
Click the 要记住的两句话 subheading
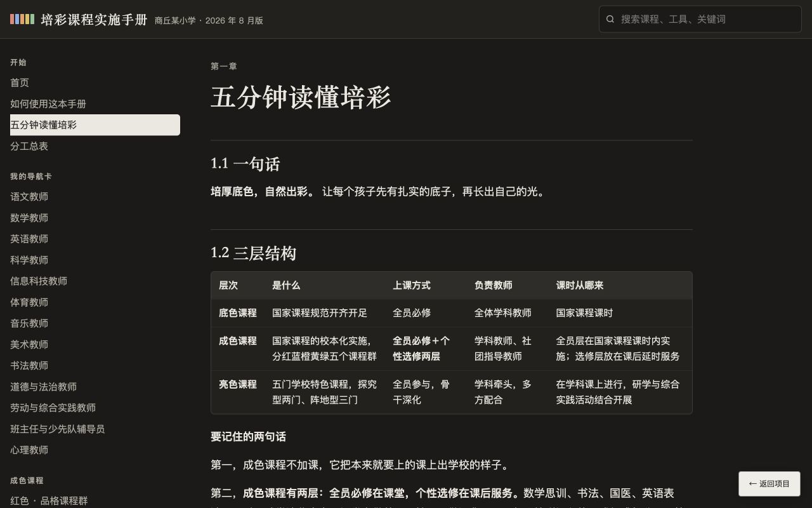click(x=249, y=437)
